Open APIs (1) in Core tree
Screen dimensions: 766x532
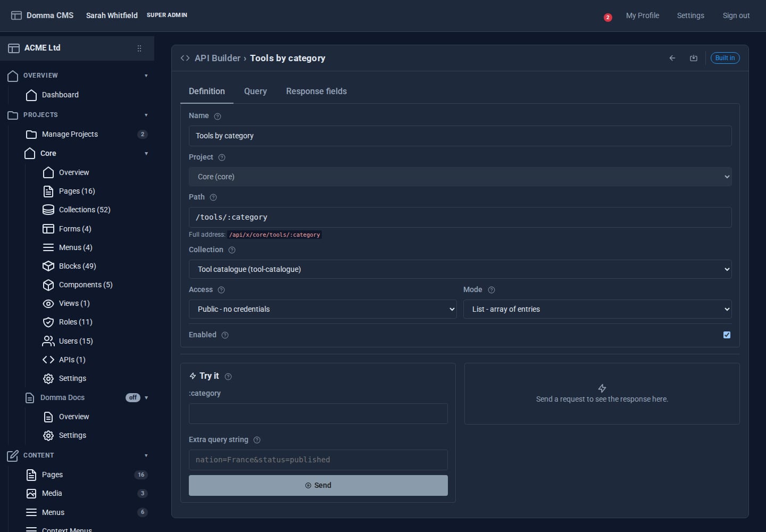coord(72,360)
